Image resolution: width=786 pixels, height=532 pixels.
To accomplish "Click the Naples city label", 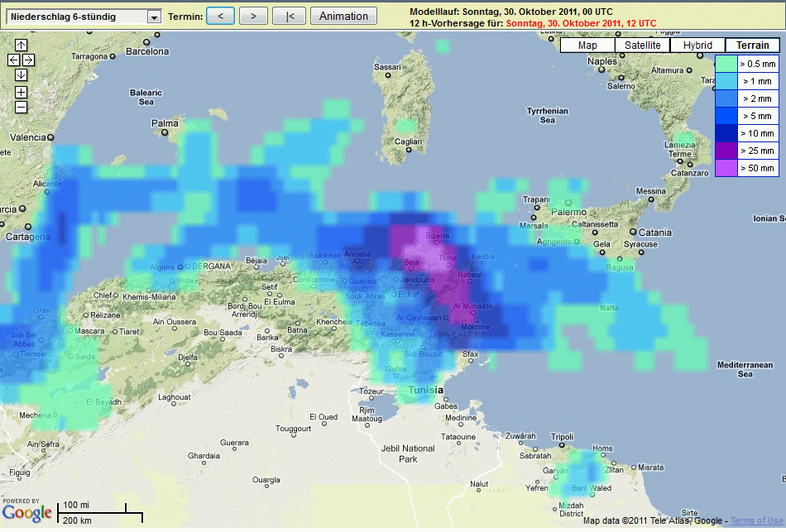I will [602, 61].
